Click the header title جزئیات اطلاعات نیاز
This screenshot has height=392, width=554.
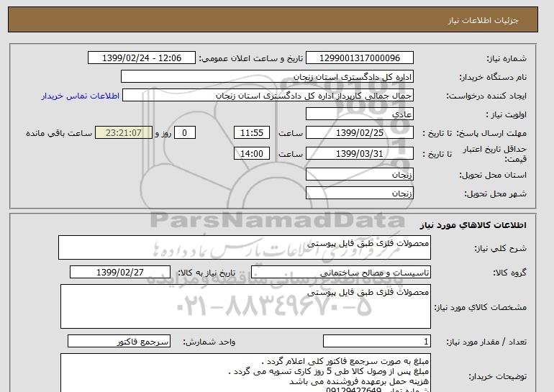(x=483, y=20)
